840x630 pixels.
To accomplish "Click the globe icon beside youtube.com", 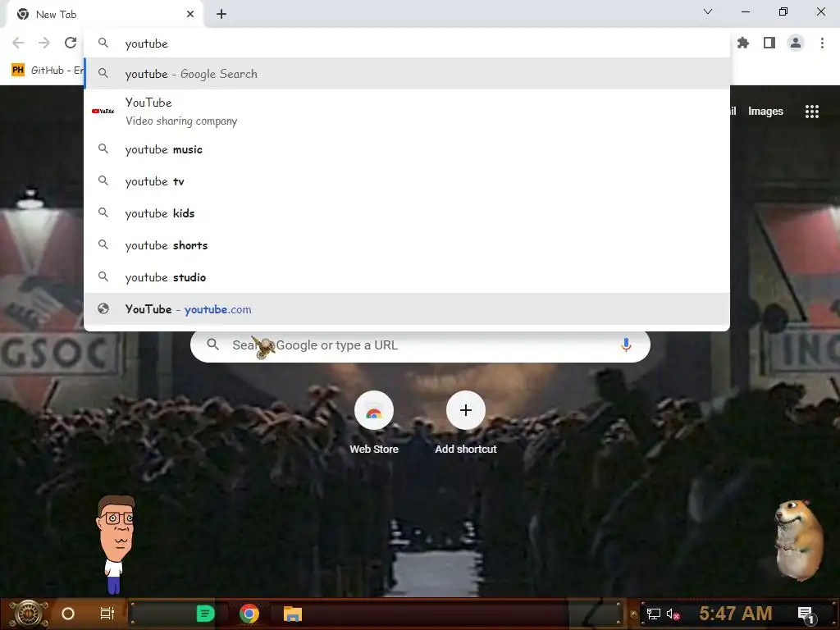I will pos(103,308).
